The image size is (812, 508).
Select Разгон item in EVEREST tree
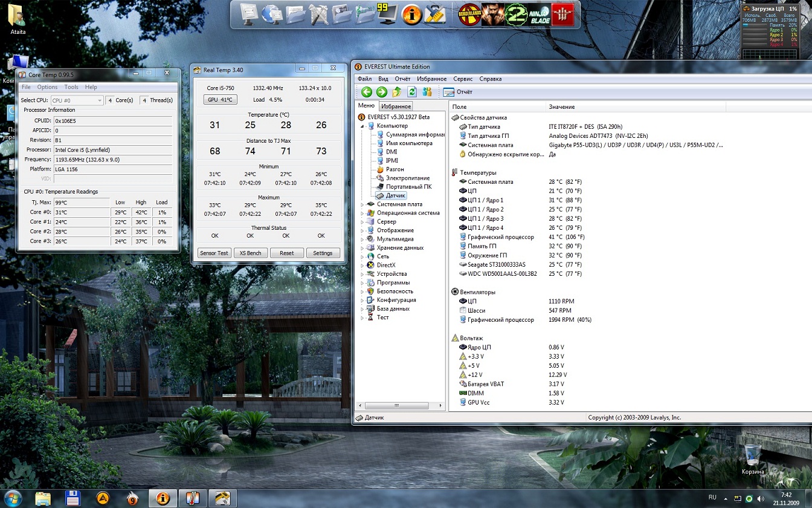point(395,169)
